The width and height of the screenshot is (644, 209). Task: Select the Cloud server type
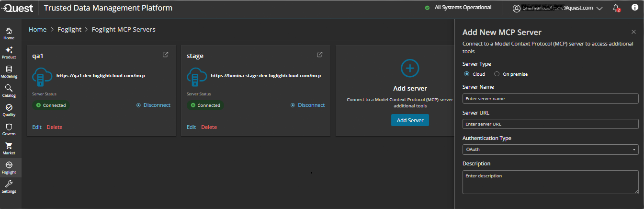pos(467,74)
